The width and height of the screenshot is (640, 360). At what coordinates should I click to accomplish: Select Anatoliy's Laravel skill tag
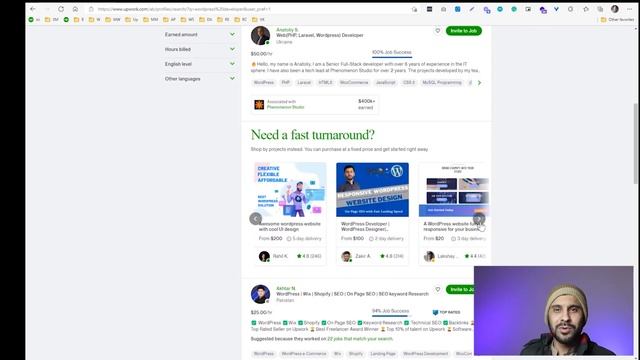[x=304, y=83]
